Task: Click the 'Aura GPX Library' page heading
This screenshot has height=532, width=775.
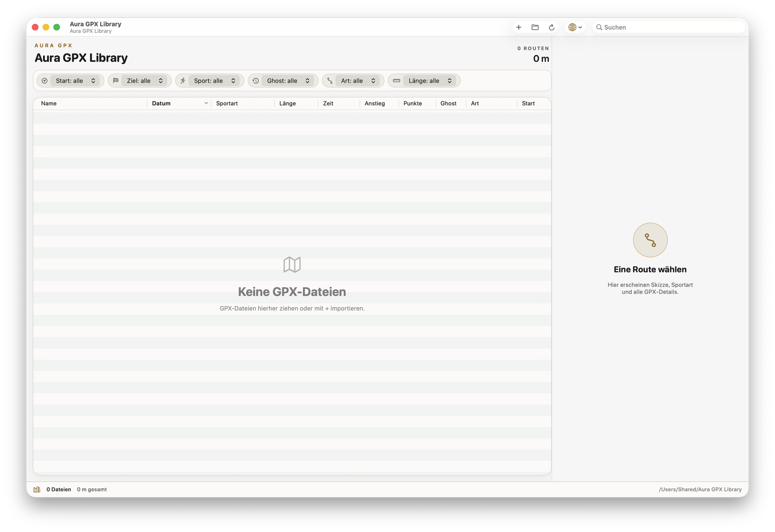Action: point(81,58)
